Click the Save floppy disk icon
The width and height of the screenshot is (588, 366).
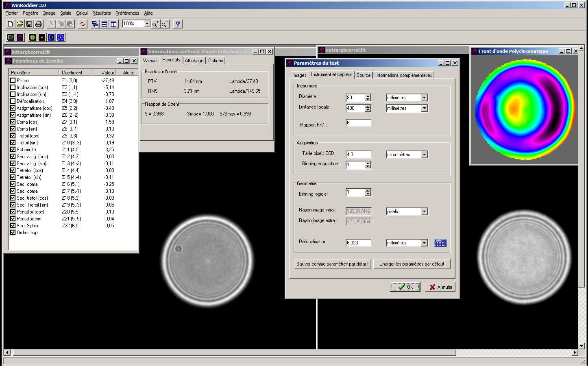click(29, 24)
